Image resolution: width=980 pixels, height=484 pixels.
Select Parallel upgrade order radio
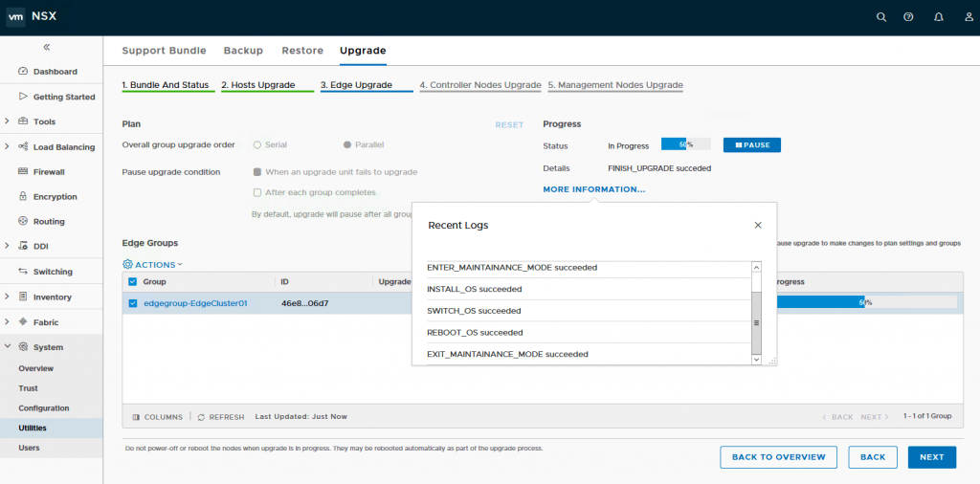pos(346,144)
